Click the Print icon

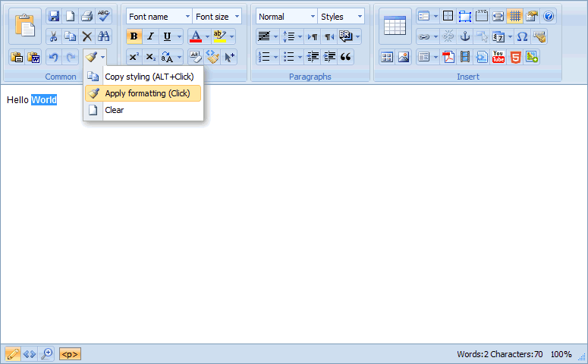pyautogui.click(x=86, y=16)
